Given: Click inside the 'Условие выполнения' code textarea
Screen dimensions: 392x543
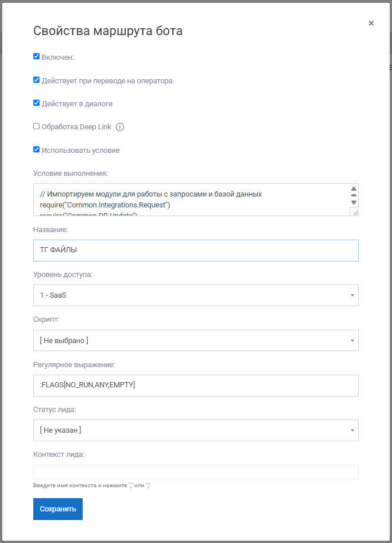Looking at the screenshot, I should 192,200.
